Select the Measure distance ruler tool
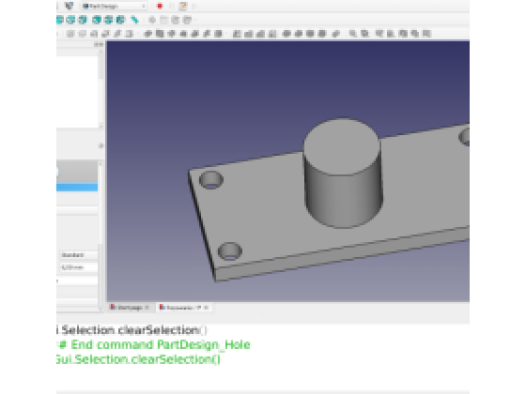Viewport: 526px width, 394px height. point(135,20)
